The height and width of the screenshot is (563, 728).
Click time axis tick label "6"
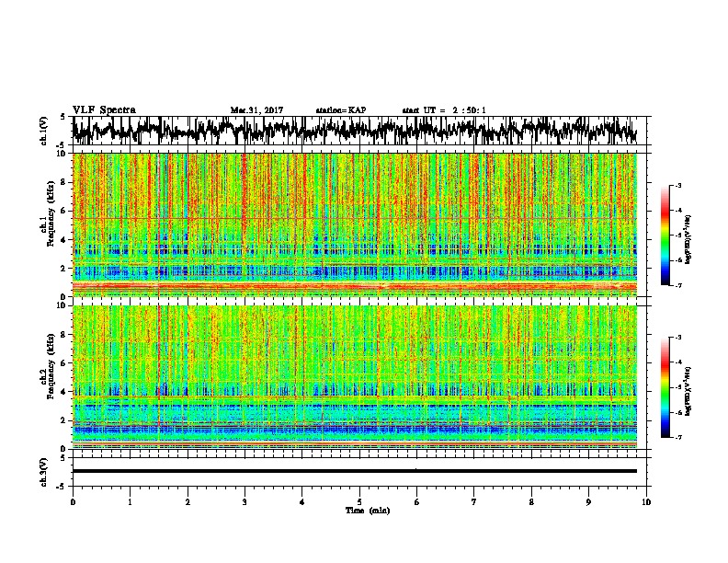coord(417,502)
